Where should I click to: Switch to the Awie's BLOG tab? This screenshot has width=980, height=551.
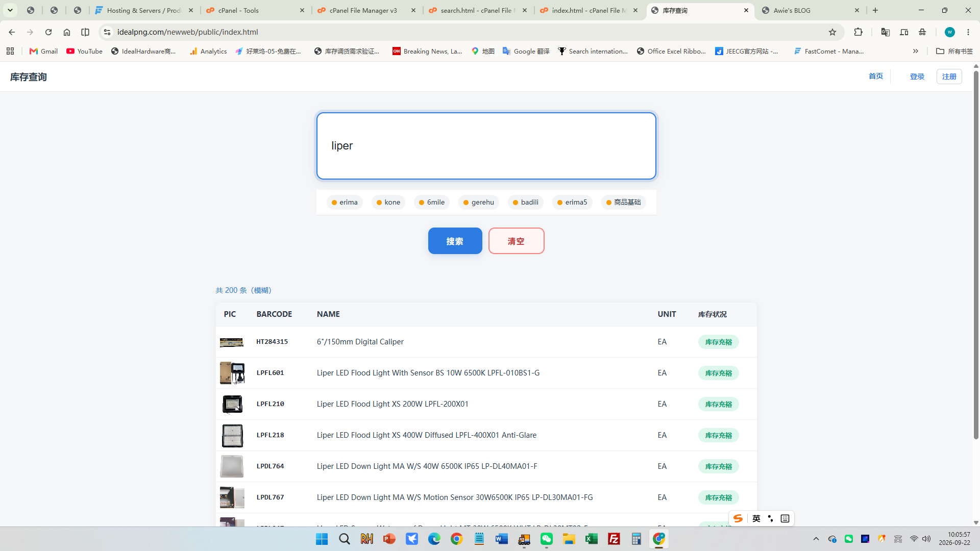(811, 10)
